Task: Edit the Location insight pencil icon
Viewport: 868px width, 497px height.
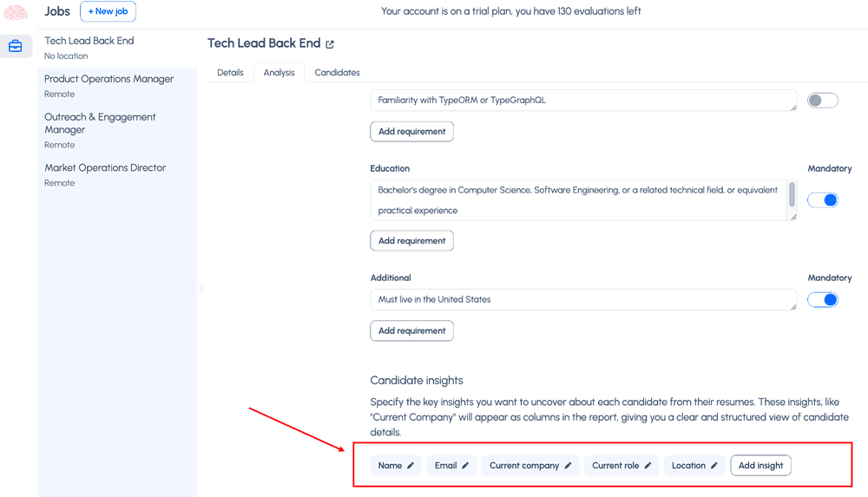Action: (x=714, y=466)
